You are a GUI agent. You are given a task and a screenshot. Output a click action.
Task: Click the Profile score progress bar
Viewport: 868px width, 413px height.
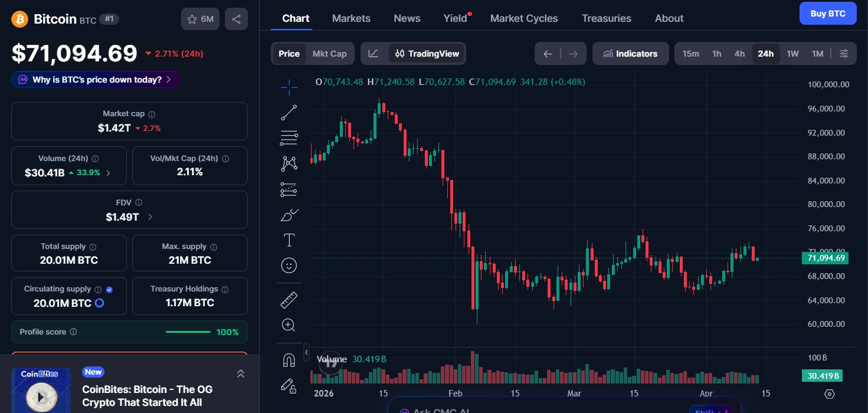tap(188, 332)
